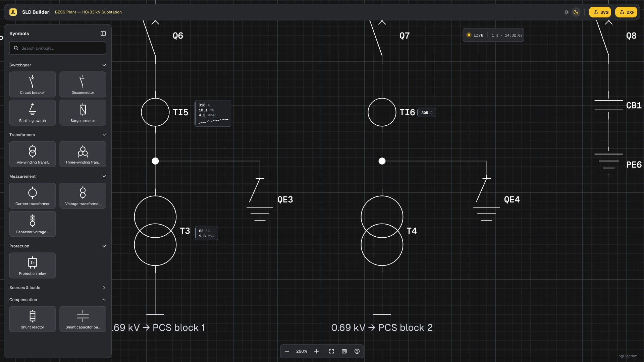Select the T3 transformer on canvas
This screenshot has width=644, height=362.
point(155,231)
